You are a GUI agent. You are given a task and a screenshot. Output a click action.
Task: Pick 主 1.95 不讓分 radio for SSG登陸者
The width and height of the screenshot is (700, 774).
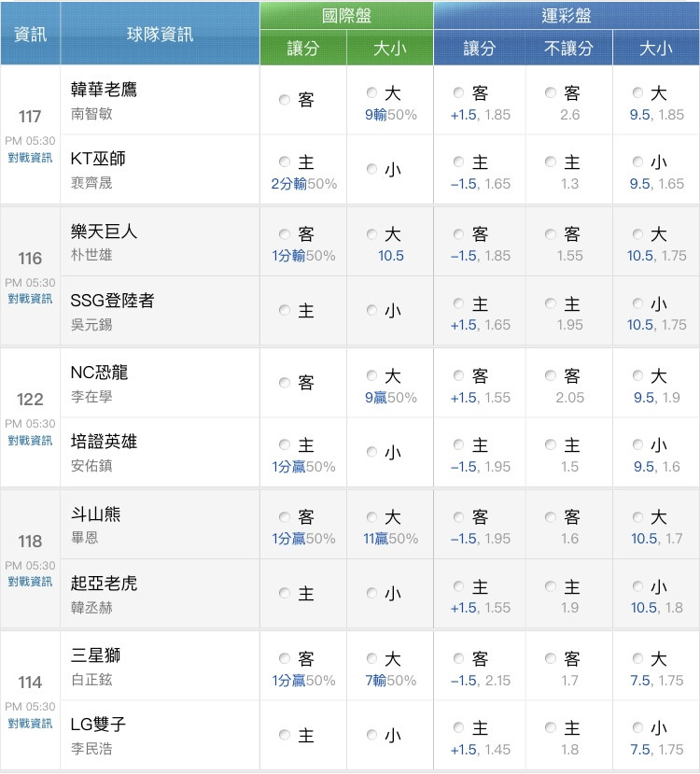click(551, 303)
